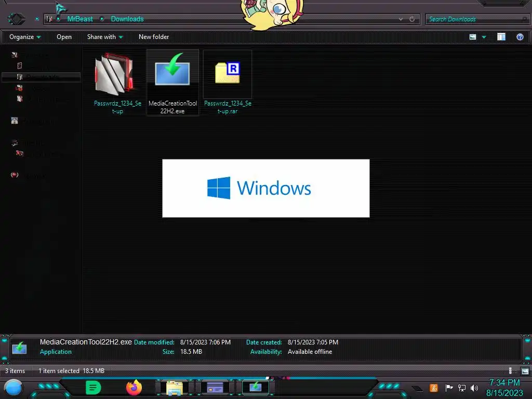Launch Firefox from the taskbar
This screenshot has width=532, height=399.
coord(134,388)
